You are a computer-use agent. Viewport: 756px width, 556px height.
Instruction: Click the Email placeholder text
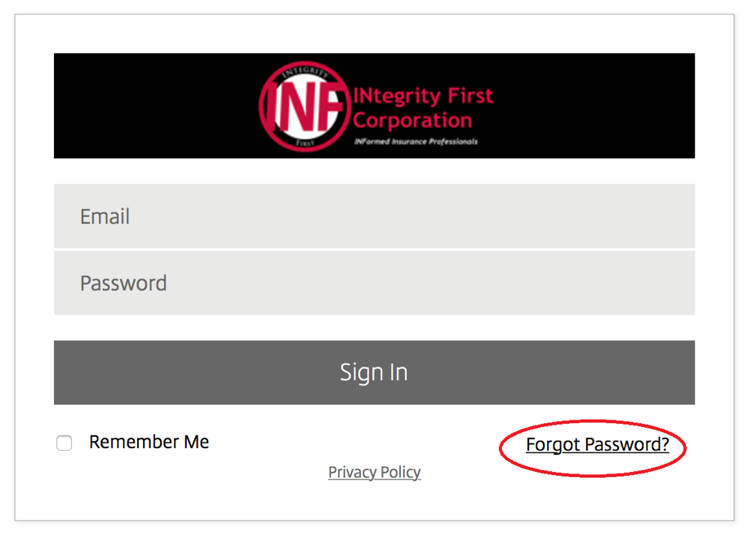click(105, 216)
